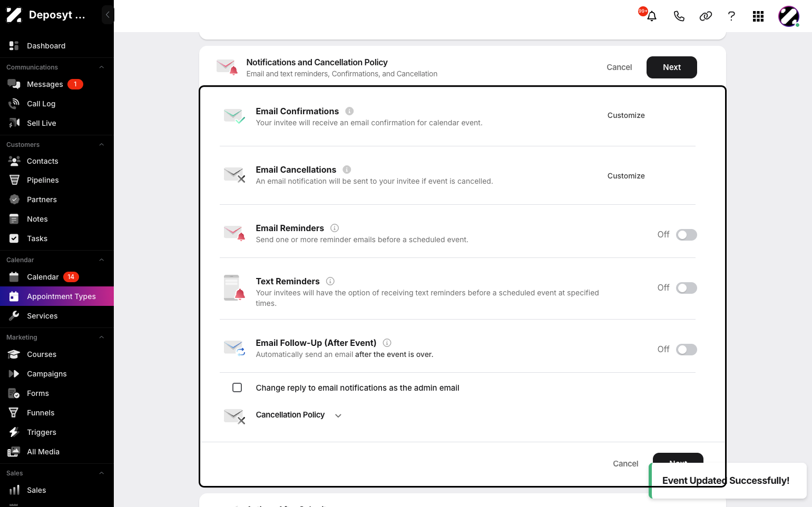The height and width of the screenshot is (507, 812).
Task: Open the help question mark
Action: [x=731, y=16]
